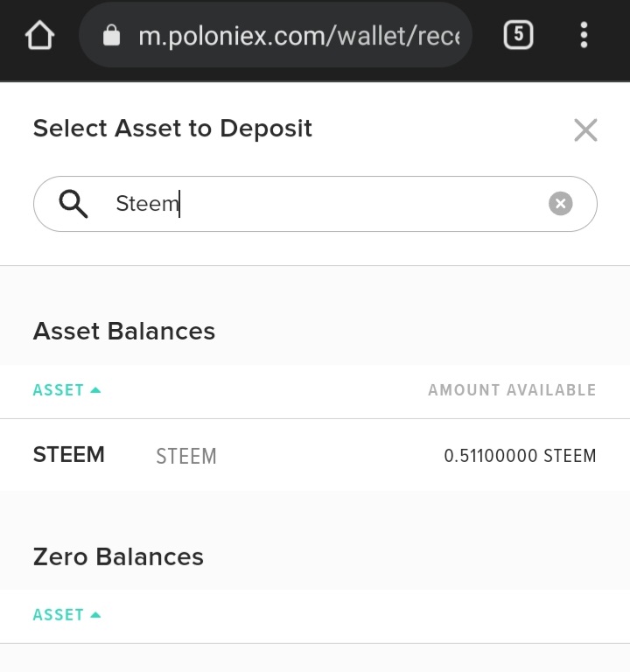
Task: Select the bold STEEM ticker to deposit
Action: 69,455
